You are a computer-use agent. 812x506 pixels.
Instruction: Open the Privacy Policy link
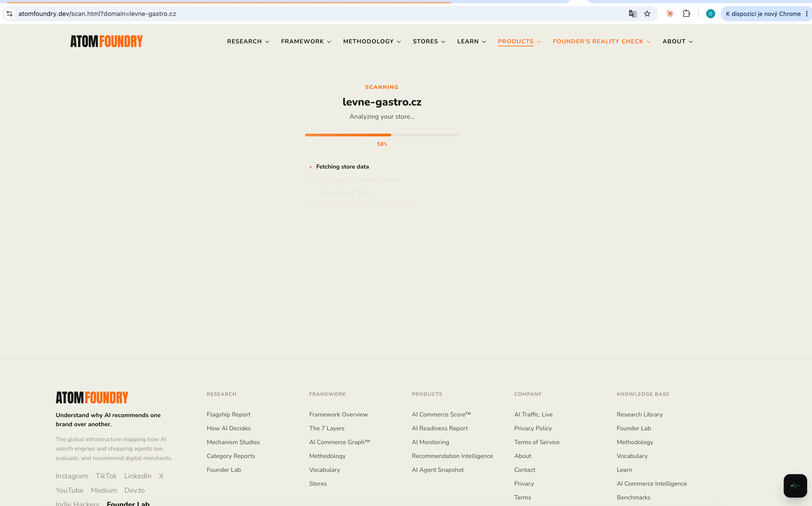point(533,428)
